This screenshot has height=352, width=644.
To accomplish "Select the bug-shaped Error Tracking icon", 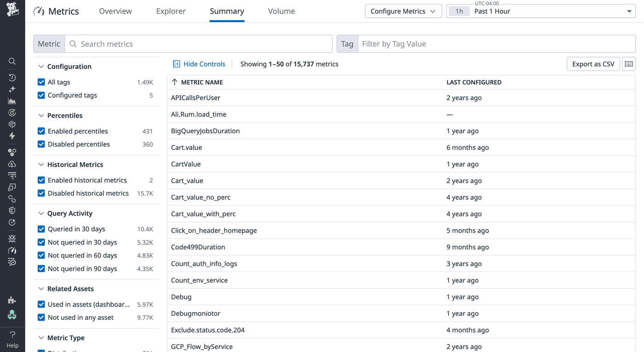I will (11, 238).
